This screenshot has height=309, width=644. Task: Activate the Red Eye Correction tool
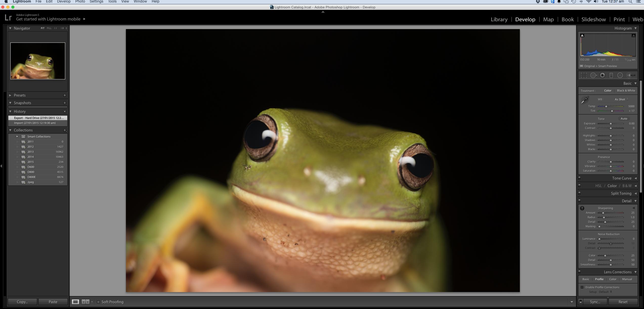tap(602, 75)
